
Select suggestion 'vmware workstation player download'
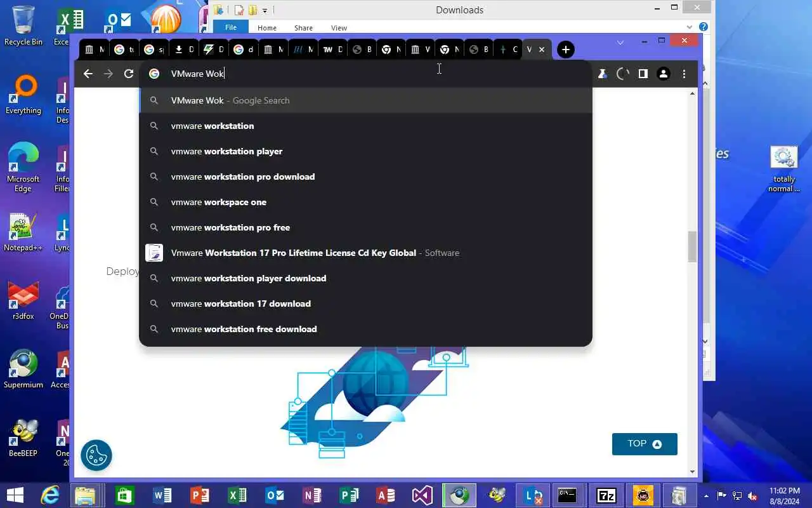365,278
